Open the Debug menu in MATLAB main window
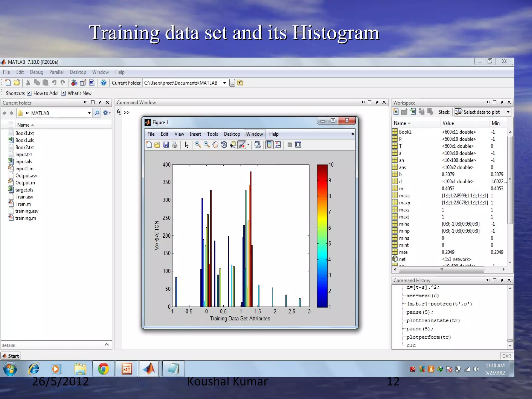 (x=37, y=72)
